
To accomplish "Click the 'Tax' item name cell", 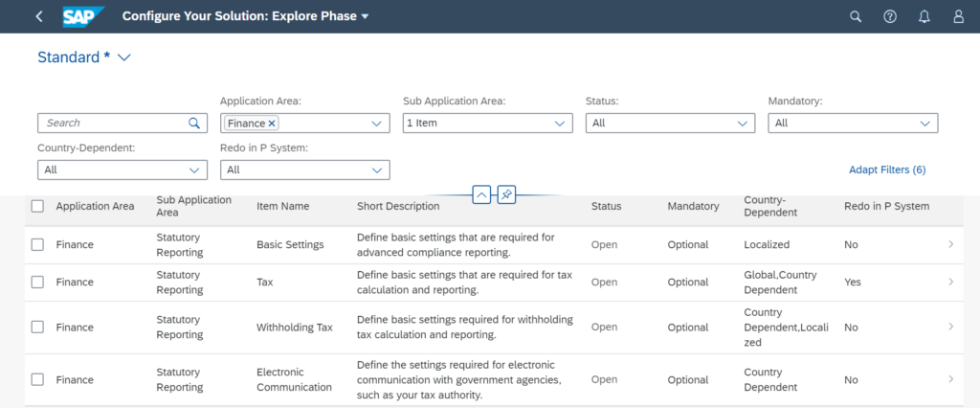I will coord(264,283).
